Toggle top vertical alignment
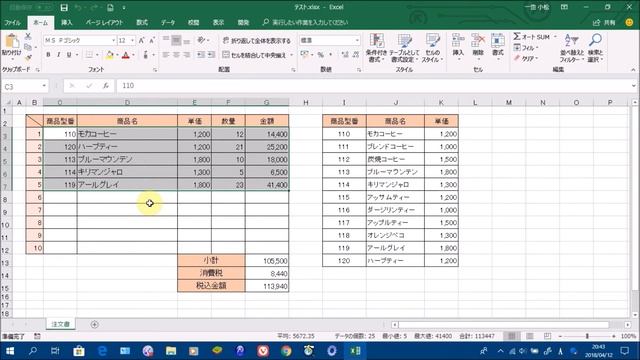 (166, 40)
